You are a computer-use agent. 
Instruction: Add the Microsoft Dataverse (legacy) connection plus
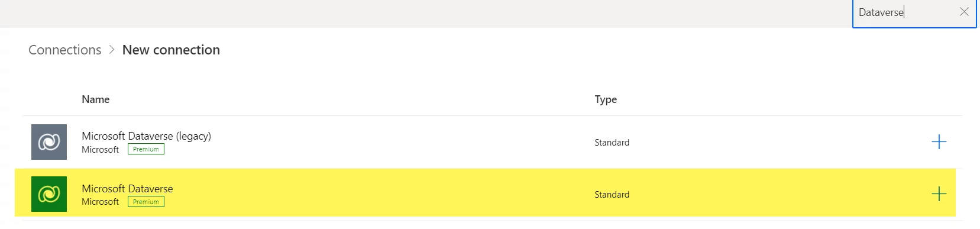pos(939,142)
